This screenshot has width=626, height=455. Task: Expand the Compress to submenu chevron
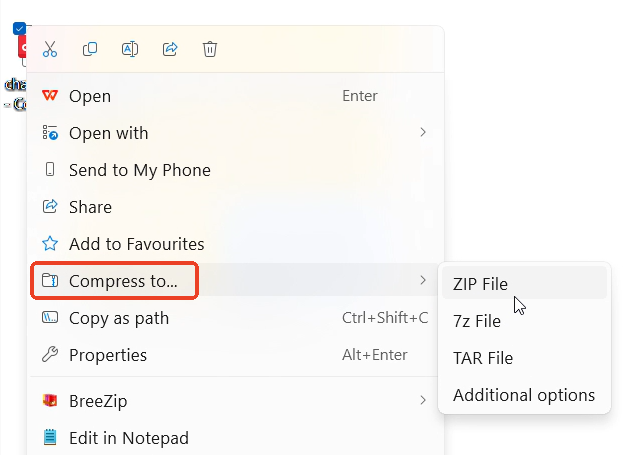423,281
